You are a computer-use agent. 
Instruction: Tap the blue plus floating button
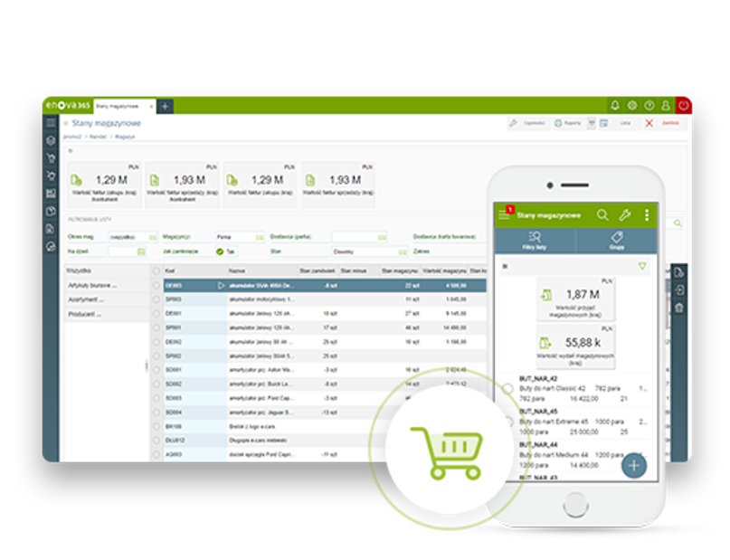(634, 465)
